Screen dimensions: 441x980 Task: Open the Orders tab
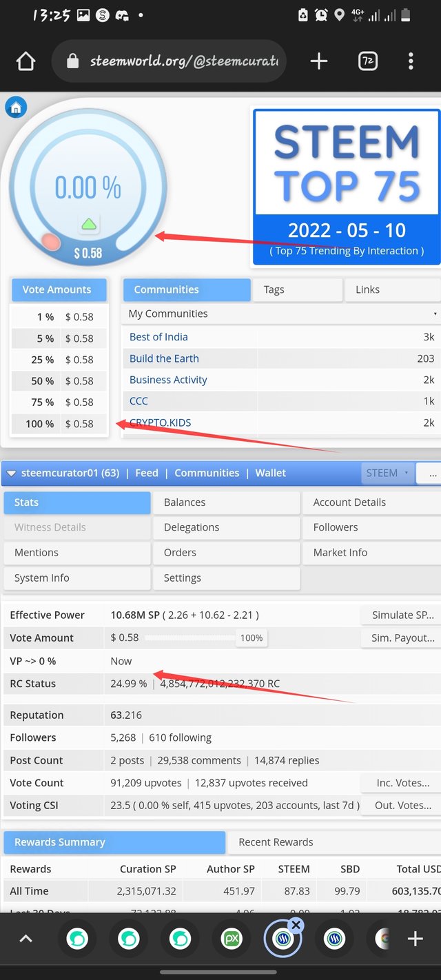[226, 553]
